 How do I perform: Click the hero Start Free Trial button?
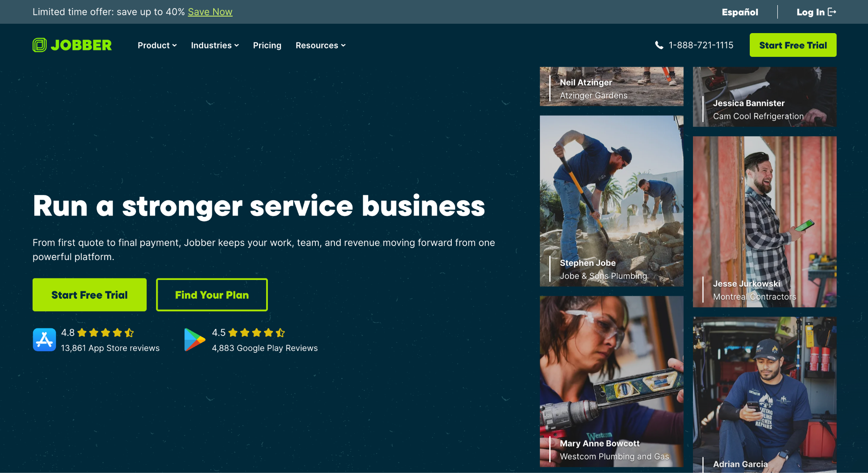[x=89, y=295]
